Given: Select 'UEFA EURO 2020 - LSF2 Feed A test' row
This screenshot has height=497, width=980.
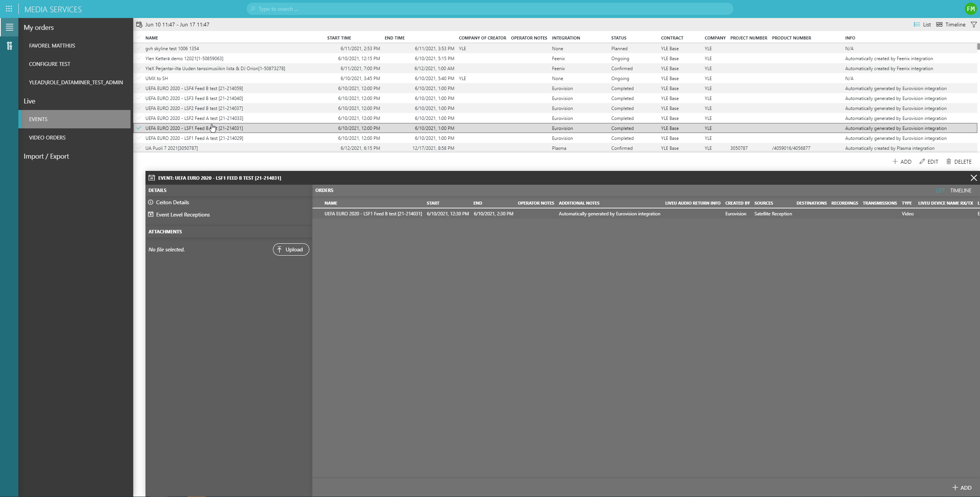Looking at the screenshot, I should click(x=555, y=118).
